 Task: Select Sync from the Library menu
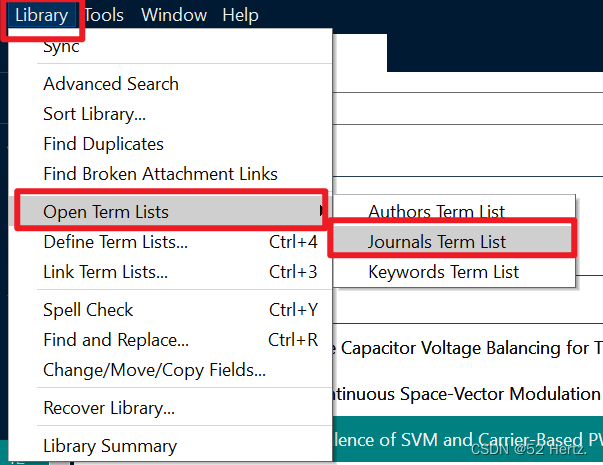click(x=170, y=47)
